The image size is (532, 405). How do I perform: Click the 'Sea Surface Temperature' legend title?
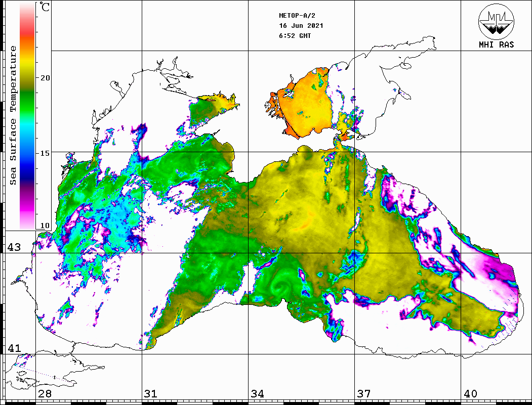(13, 115)
